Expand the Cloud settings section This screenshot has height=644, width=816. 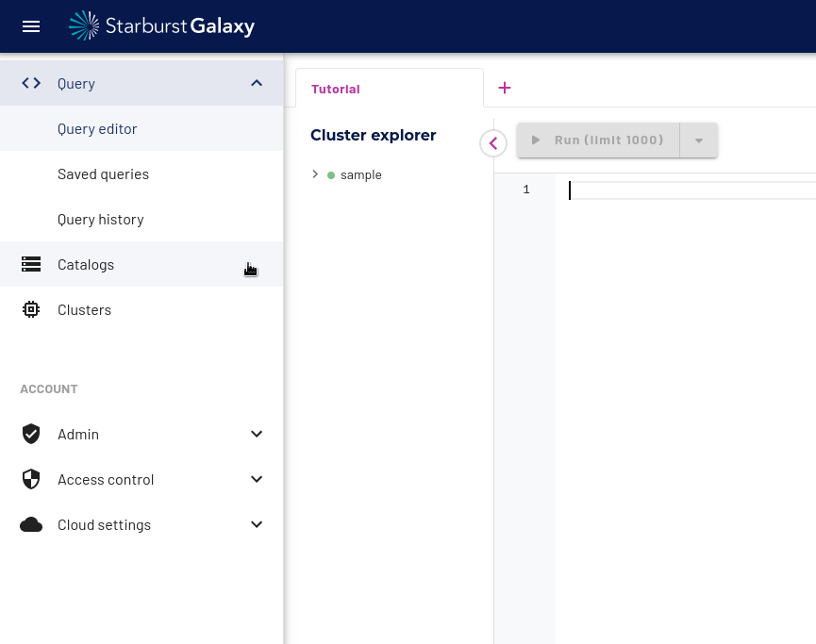[x=257, y=524]
